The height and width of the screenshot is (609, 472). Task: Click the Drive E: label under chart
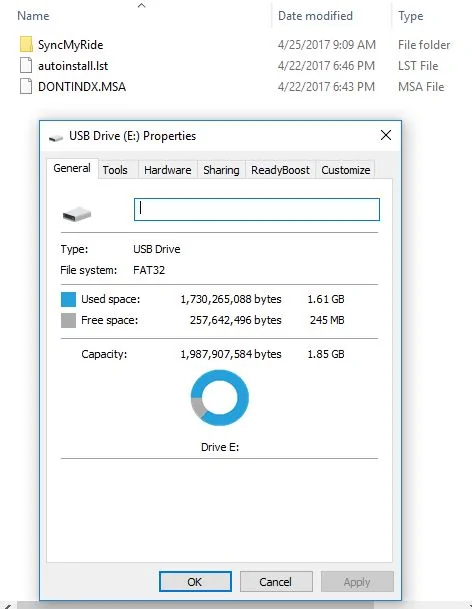click(220, 447)
